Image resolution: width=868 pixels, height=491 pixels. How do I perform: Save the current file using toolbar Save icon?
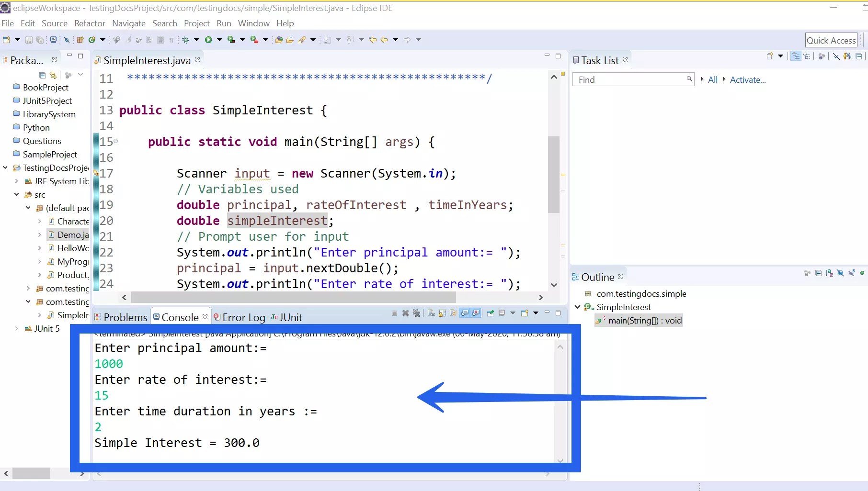tap(29, 40)
